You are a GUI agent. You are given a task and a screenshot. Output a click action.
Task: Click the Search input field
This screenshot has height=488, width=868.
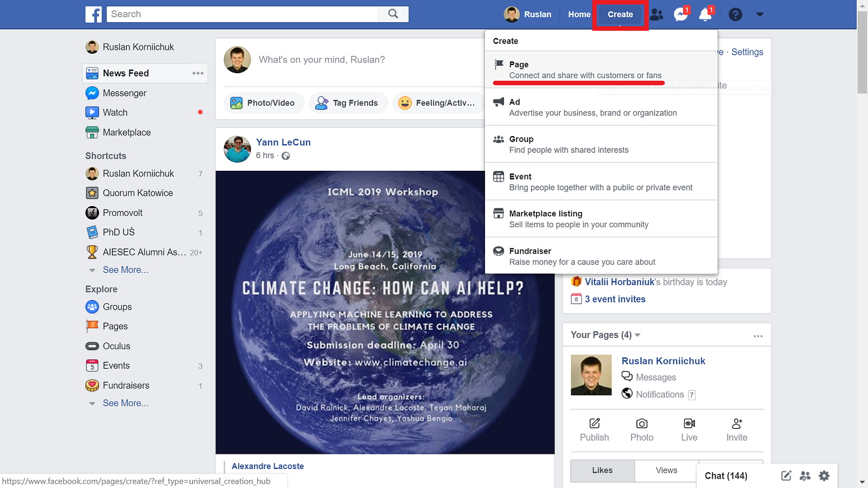click(x=242, y=14)
